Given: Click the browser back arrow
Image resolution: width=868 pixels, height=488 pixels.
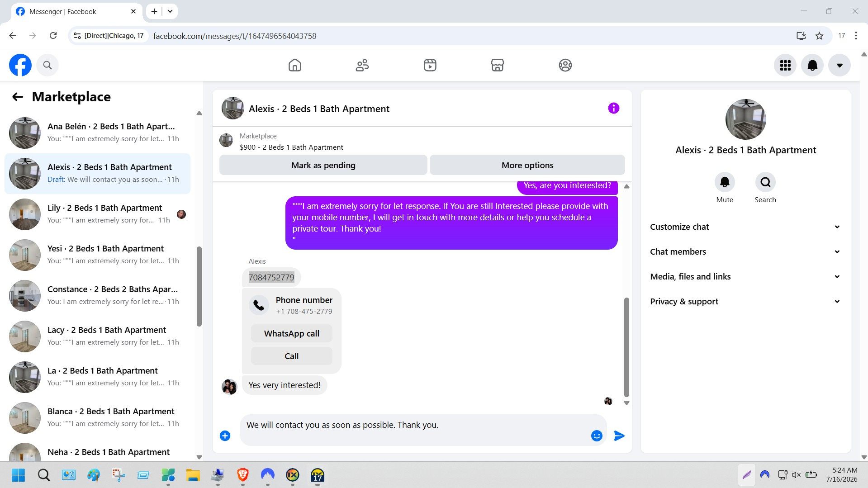Looking at the screenshot, I should [x=13, y=36].
